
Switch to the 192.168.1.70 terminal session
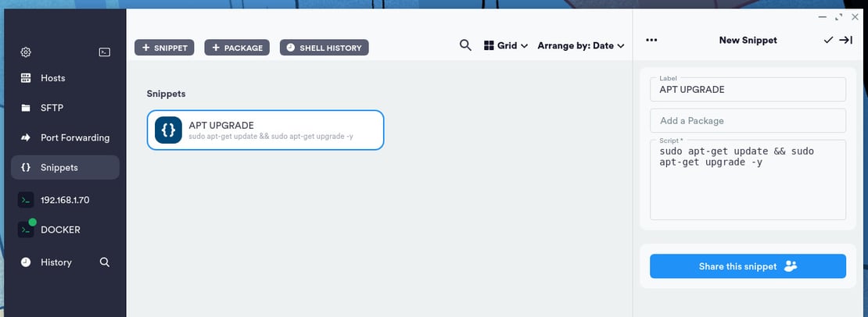(65, 200)
